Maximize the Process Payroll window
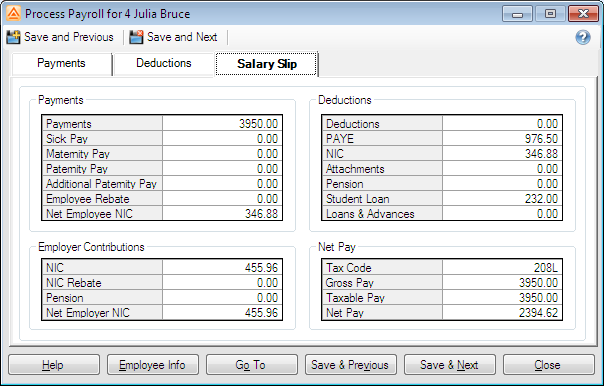Screen dimensions: 604x386 pos(550,14)
